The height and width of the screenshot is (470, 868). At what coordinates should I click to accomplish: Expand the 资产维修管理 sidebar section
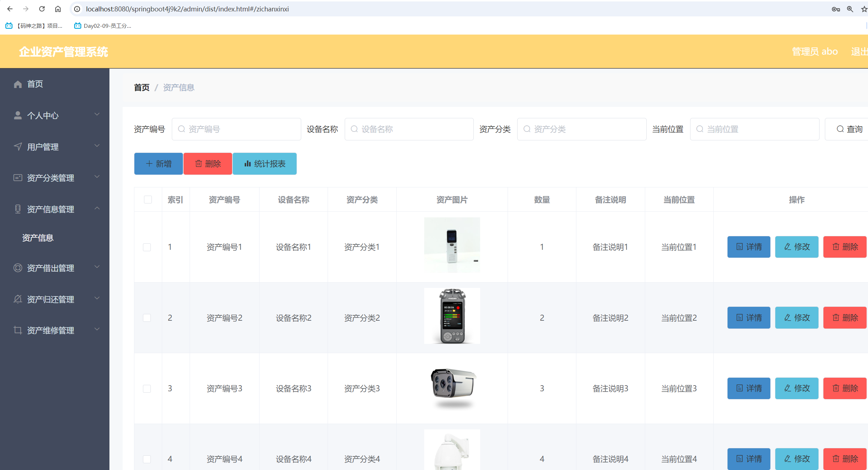click(x=97, y=329)
